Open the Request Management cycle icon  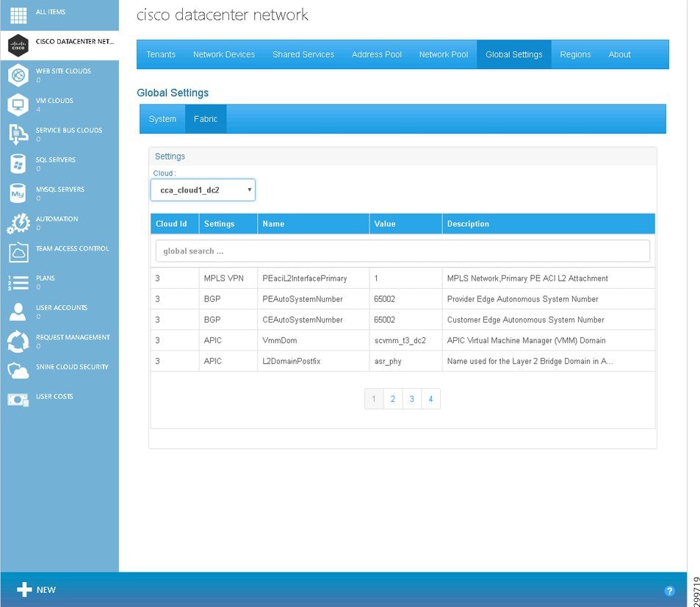(x=18, y=341)
